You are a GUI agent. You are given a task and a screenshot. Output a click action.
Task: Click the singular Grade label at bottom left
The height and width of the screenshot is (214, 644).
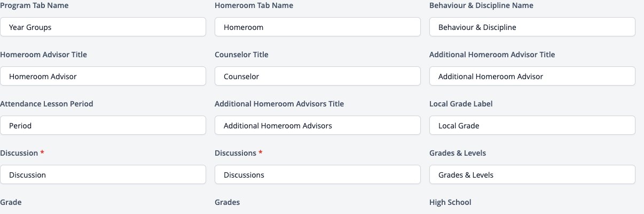tap(11, 202)
